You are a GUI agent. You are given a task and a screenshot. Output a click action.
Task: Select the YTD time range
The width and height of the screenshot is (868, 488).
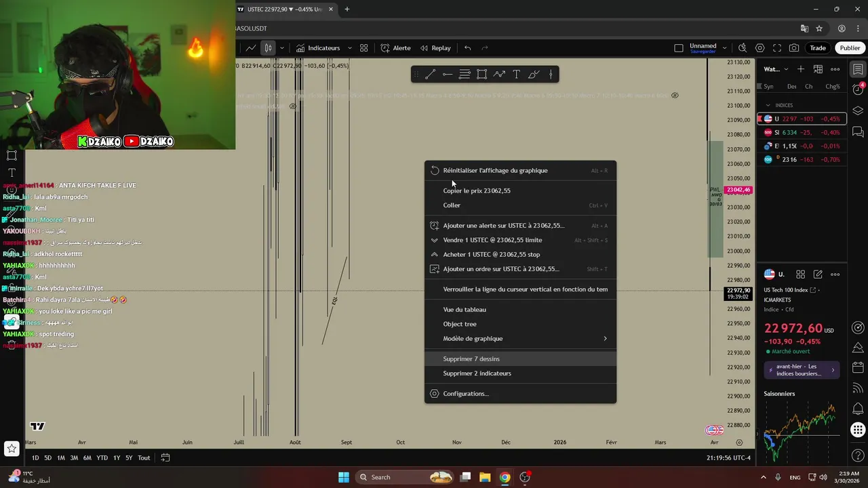[x=102, y=457]
